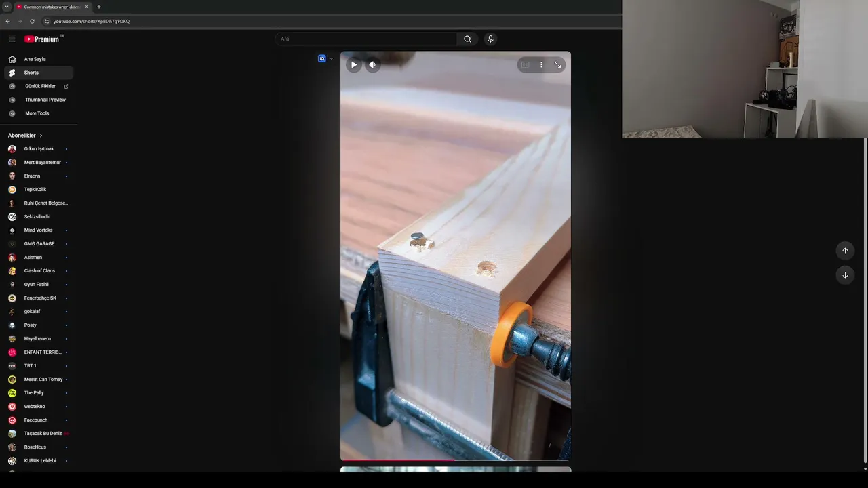This screenshot has height=488, width=868.
Task: Click the address bar URL
Action: (x=92, y=21)
